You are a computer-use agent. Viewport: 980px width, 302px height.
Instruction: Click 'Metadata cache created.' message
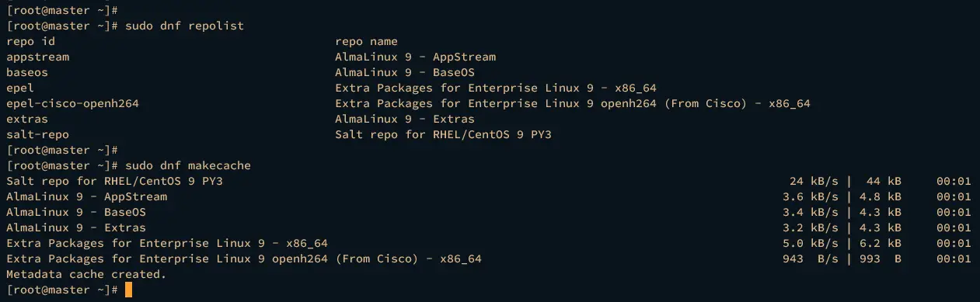pos(86,274)
